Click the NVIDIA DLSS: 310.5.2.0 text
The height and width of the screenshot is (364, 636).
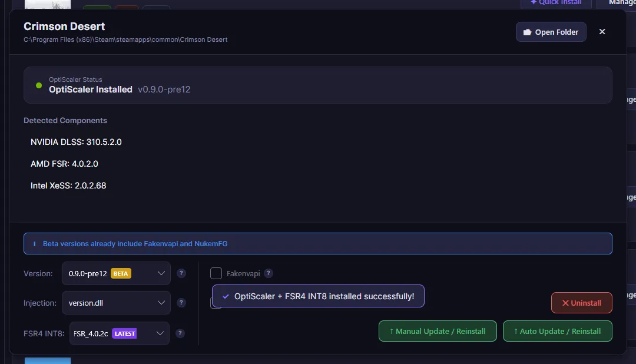point(76,142)
